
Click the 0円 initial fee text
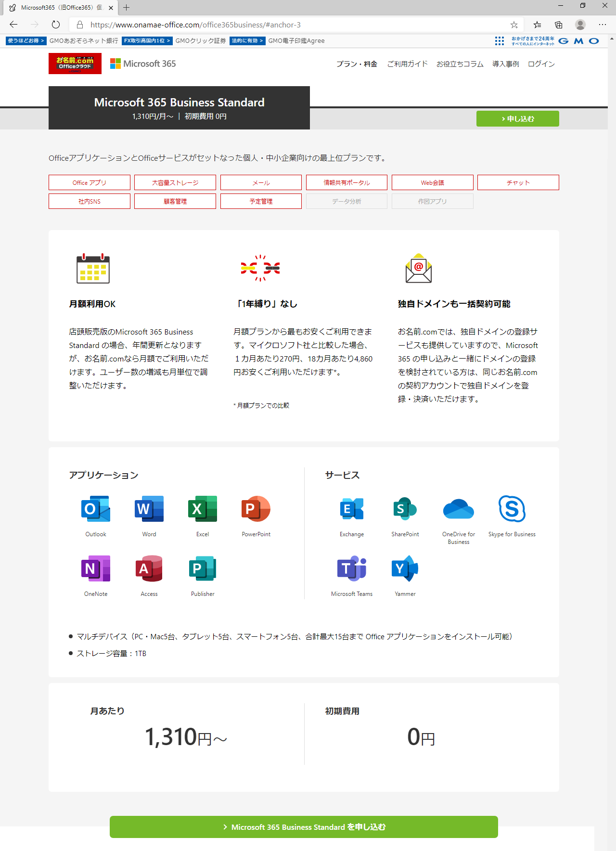421,737
